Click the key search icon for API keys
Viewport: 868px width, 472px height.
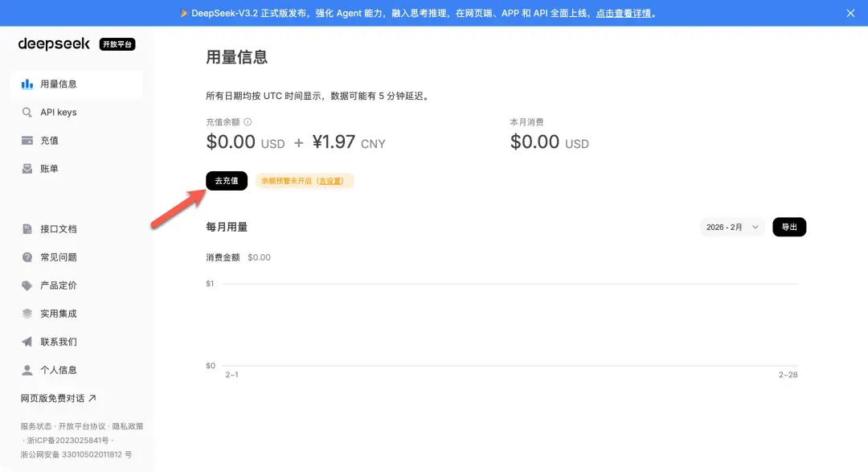tap(27, 113)
